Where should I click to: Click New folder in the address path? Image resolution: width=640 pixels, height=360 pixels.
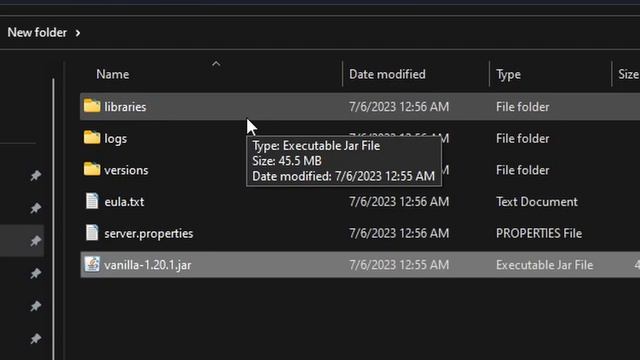coord(37,33)
